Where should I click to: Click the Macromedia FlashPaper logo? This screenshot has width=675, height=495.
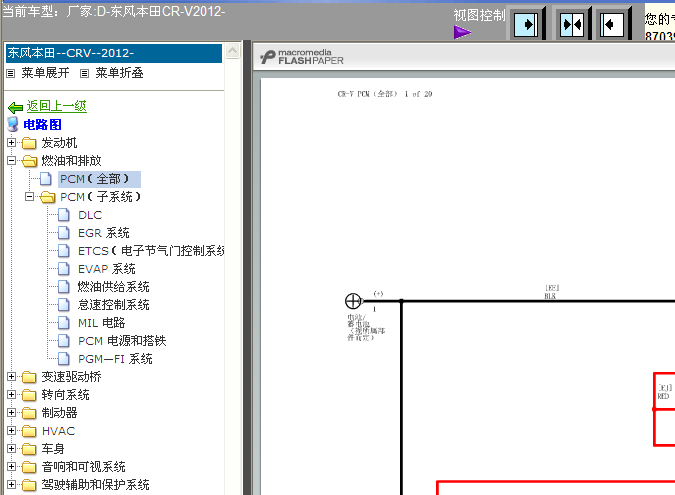(302, 57)
